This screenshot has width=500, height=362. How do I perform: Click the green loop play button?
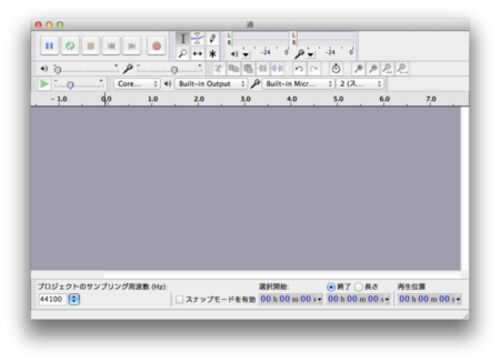[x=70, y=46]
